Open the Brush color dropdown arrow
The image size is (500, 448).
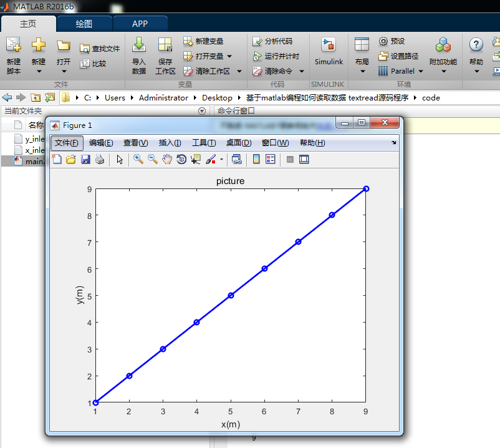221,159
